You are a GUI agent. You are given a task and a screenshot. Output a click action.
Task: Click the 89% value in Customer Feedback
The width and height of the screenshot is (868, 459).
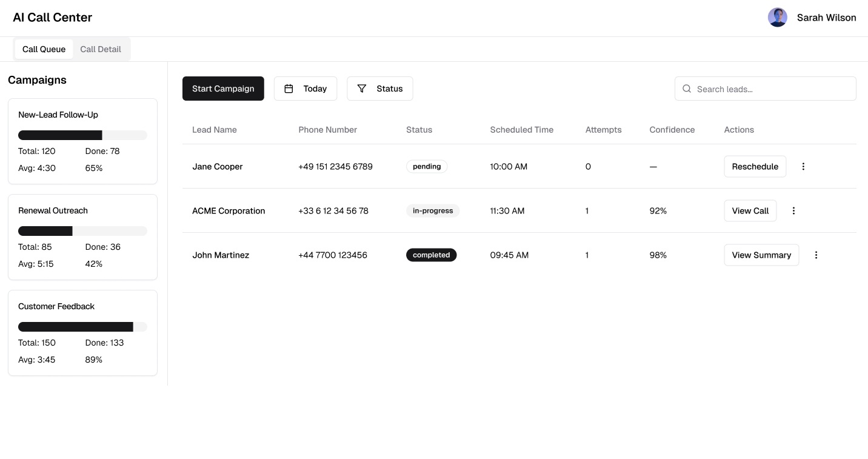coord(94,360)
